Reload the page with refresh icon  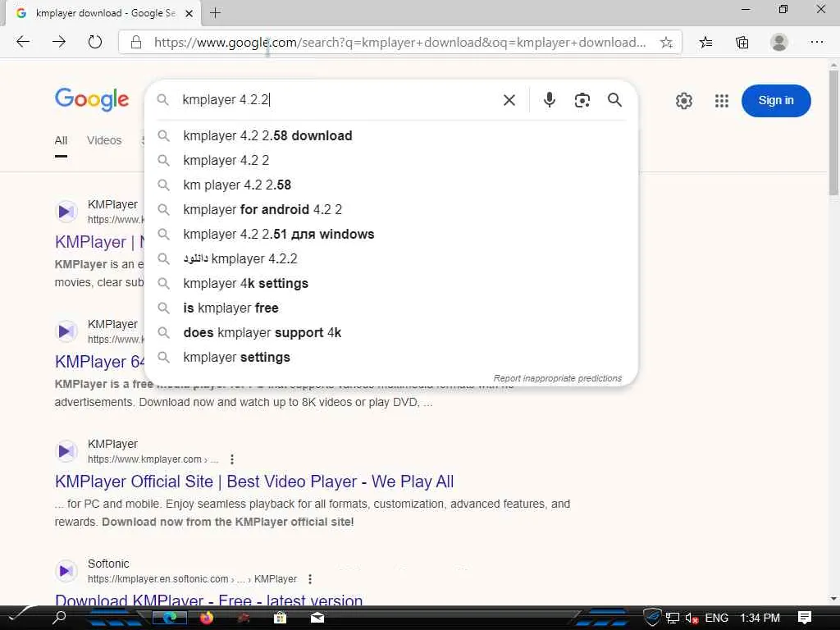coord(95,42)
